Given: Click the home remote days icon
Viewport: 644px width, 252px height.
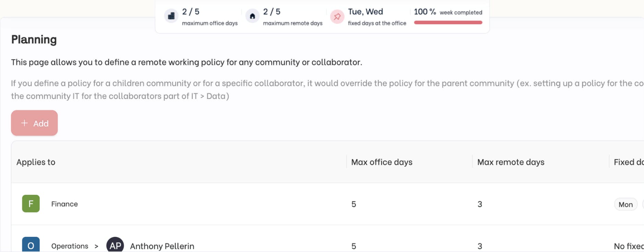Looking at the screenshot, I should click(x=252, y=16).
